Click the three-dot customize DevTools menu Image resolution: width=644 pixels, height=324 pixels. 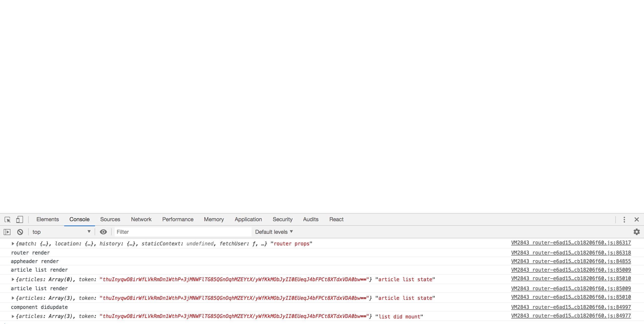pyautogui.click(x=625, y=219)
